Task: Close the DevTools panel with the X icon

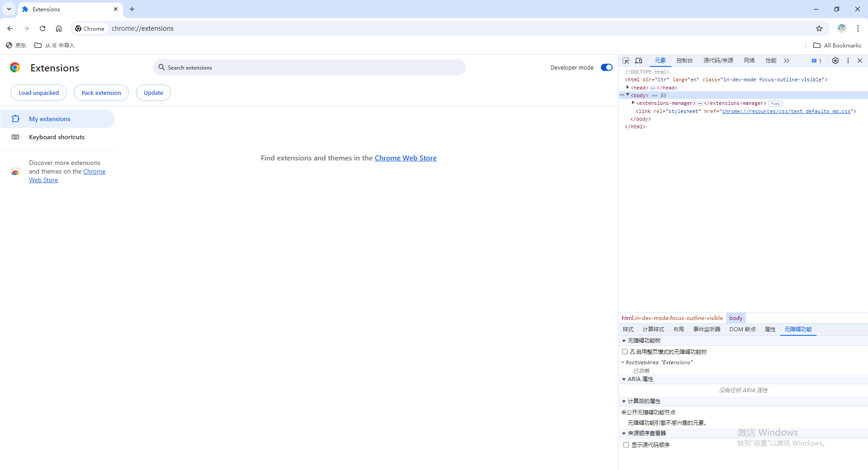Action: tap(860, 61)
